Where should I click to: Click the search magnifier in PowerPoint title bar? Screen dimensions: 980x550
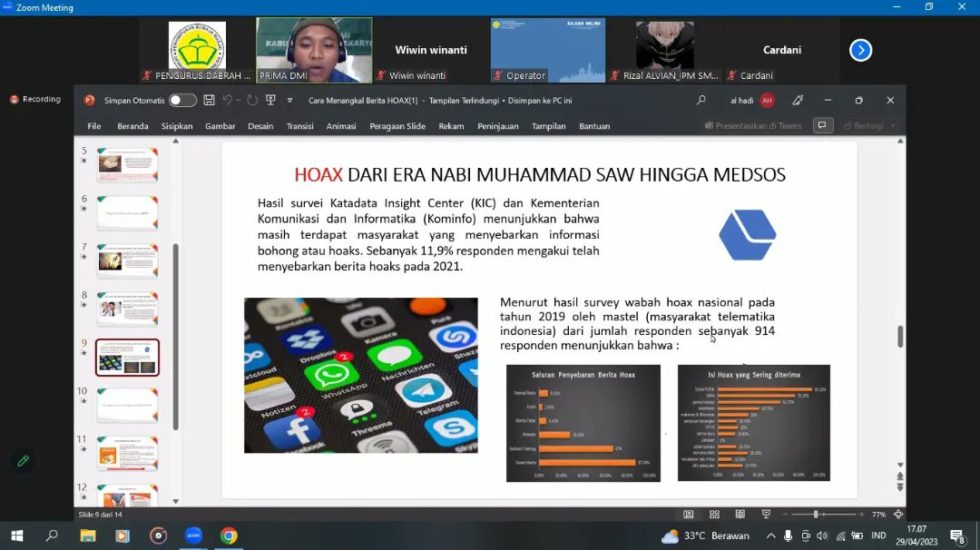701,100
